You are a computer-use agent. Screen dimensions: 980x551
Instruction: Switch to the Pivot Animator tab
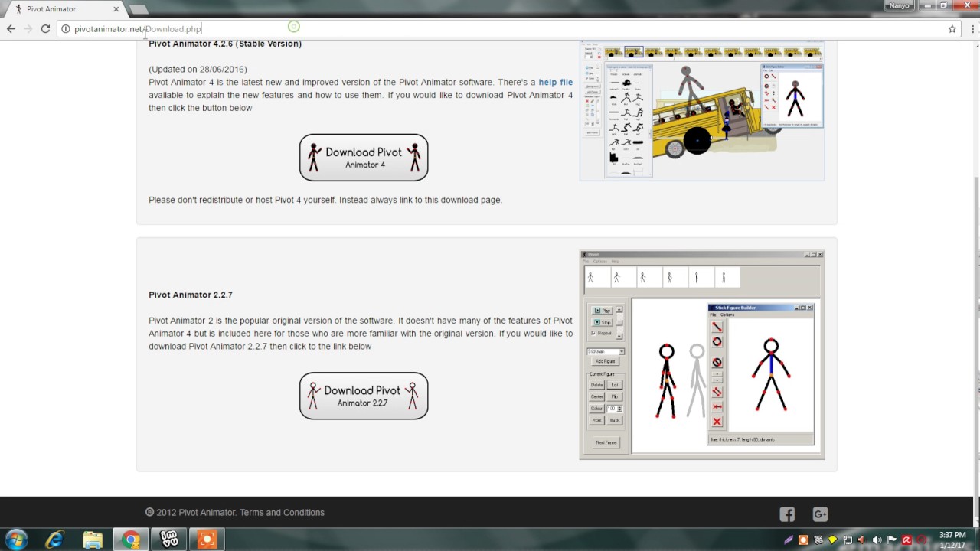coord(67,9)
